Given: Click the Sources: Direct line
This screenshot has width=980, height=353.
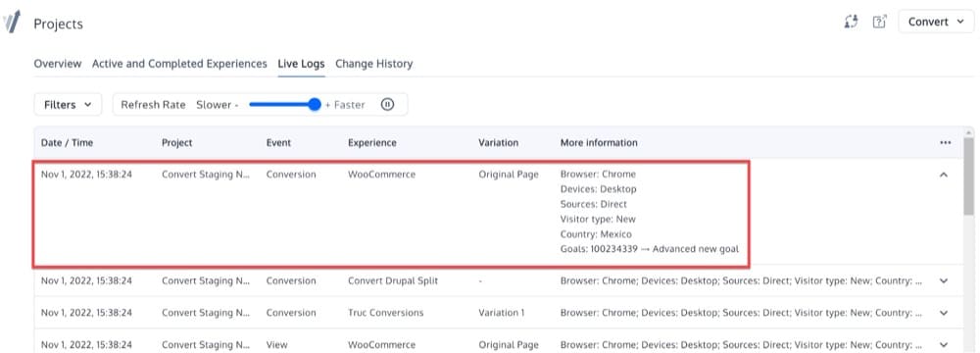Looking at the screenshot, I should coord(594,204).
